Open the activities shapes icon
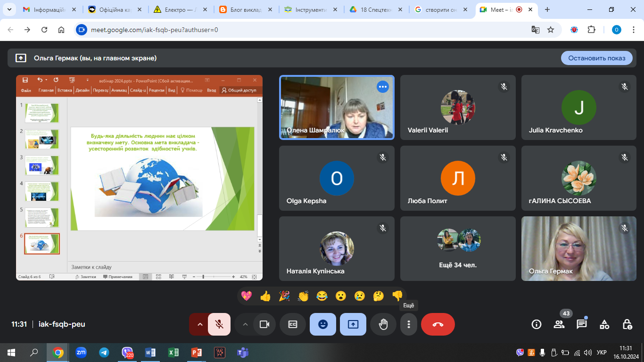 [x=604, y=324]
